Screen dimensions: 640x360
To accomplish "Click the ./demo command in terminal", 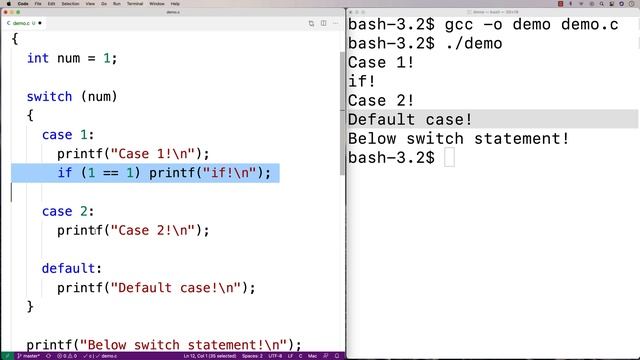I will (x=473, y=44).
